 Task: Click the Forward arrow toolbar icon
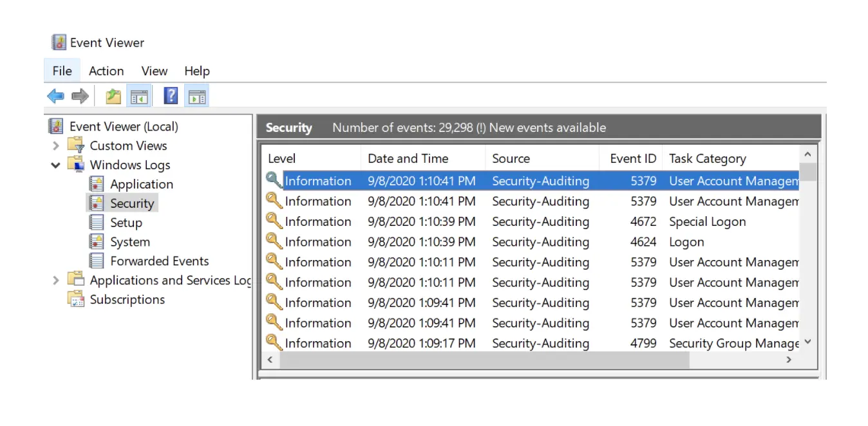coord(80,97)
